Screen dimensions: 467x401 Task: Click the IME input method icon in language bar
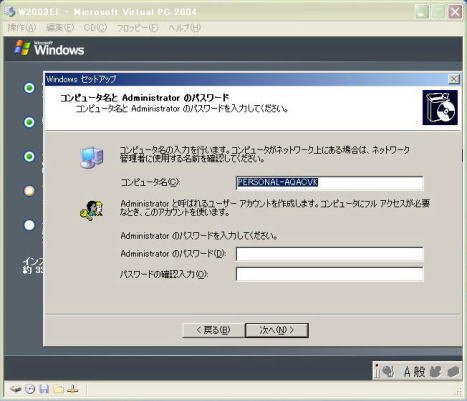coord(388,371)
